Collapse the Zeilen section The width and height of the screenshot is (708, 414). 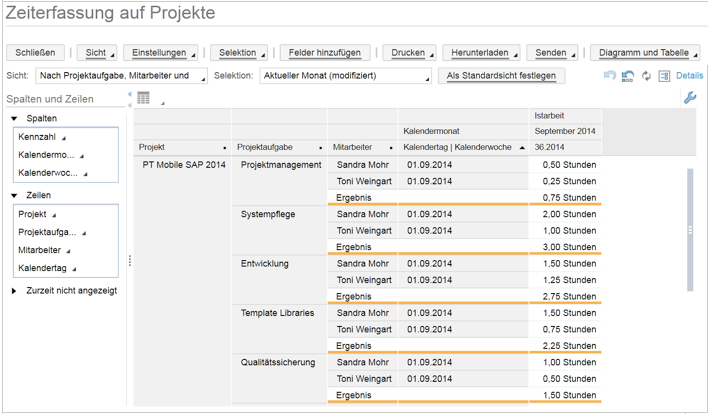pyautogui.click(x=16, y=196)
